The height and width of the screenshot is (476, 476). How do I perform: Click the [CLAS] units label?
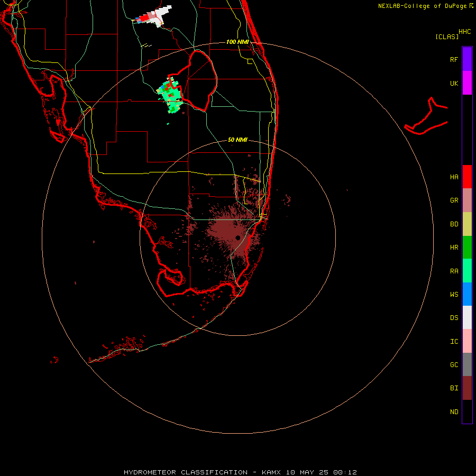[x=447, y=36]
